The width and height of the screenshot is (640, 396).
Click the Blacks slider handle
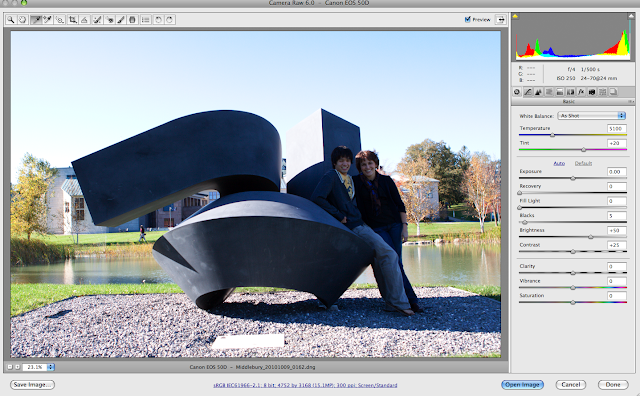525,222
